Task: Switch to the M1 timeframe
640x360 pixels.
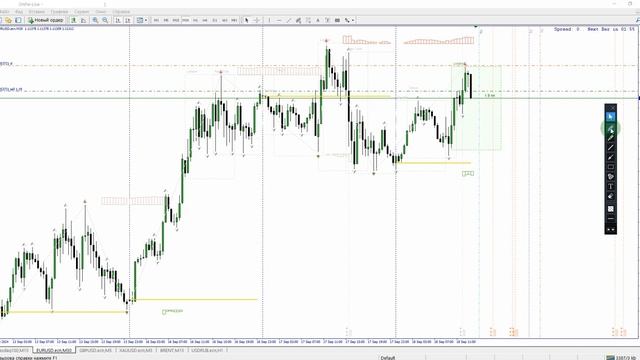Action: point(156,20)
